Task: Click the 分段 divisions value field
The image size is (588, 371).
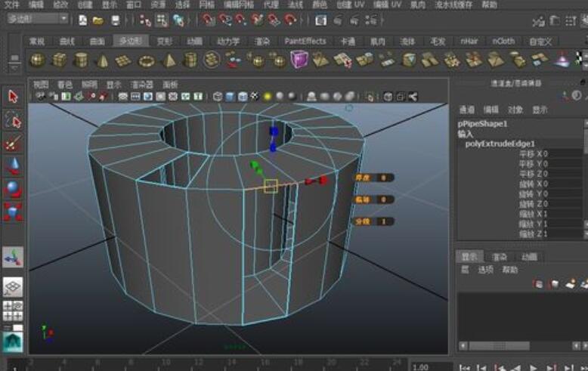Action: pos(384,221)
